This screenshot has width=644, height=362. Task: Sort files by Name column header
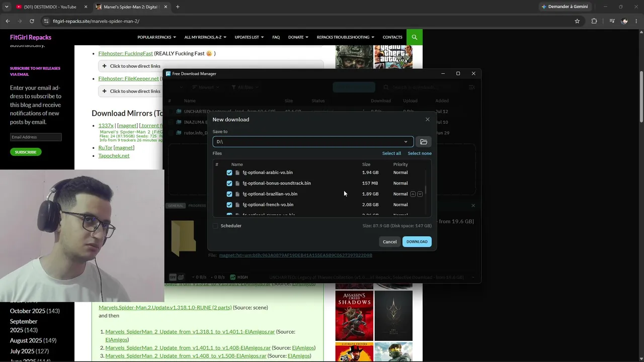pyautogui.click(x=237, y=164)
